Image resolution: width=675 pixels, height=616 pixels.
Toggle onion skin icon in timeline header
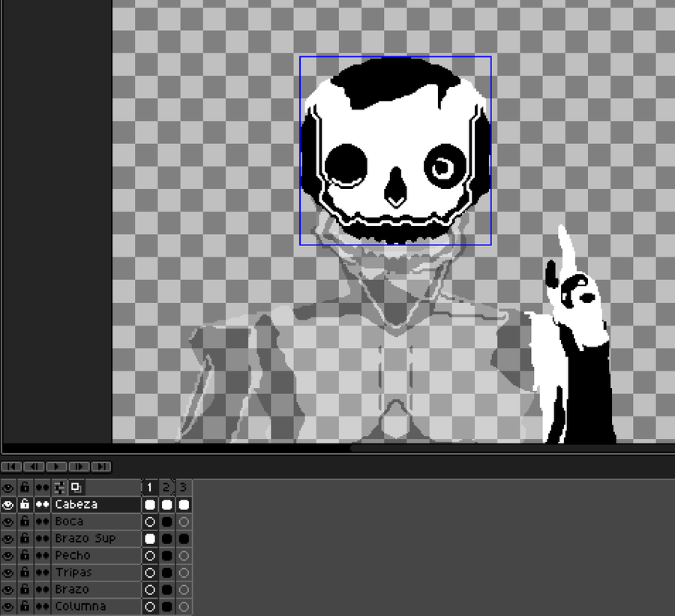76,488
